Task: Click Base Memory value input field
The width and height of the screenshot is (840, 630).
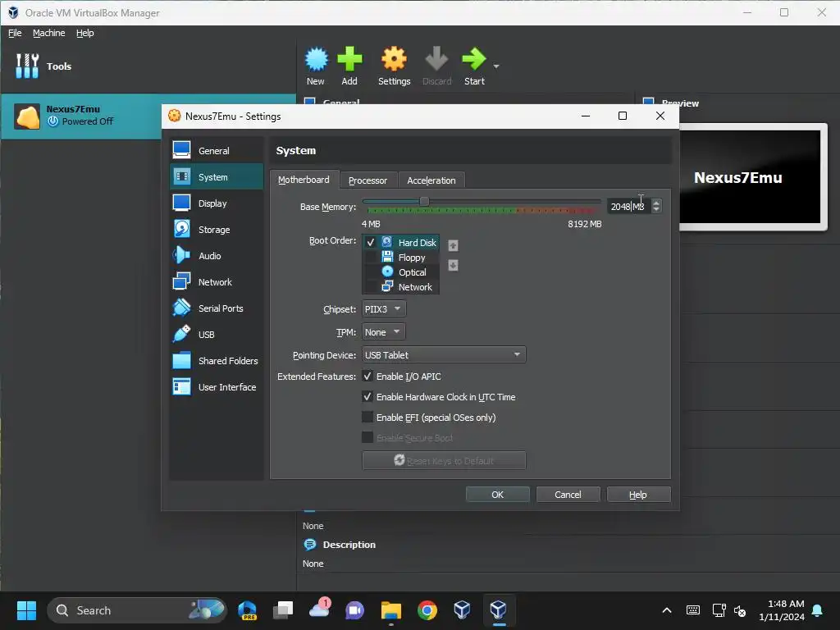Action: pyautogui.click(x=629, y=206)
